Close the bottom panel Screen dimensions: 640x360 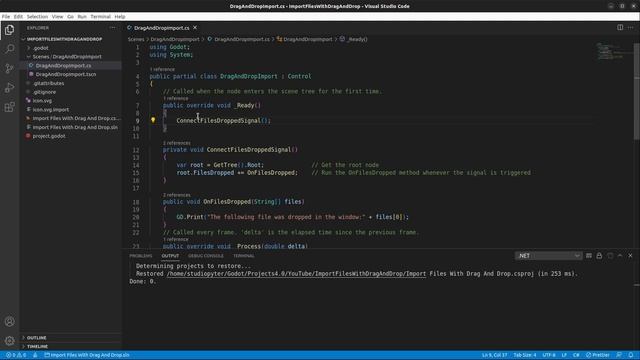(630, 256)
